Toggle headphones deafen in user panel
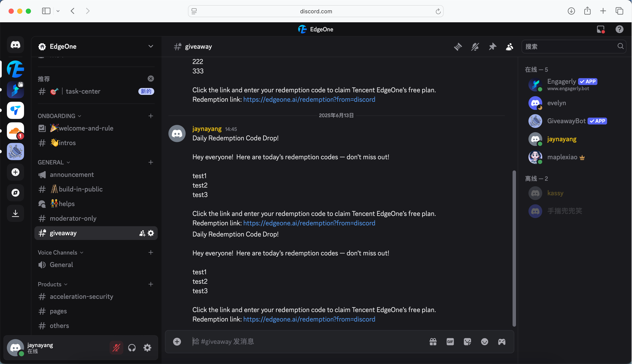The height and width of the screenshot is (364, 632). pyautogui.click(x=132, y=347)
